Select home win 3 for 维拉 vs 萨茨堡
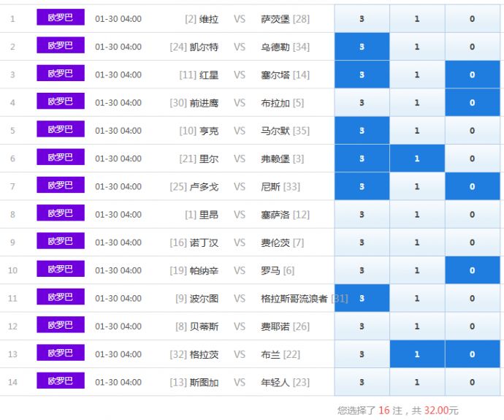The image size is (504, 420). [362, 19]
